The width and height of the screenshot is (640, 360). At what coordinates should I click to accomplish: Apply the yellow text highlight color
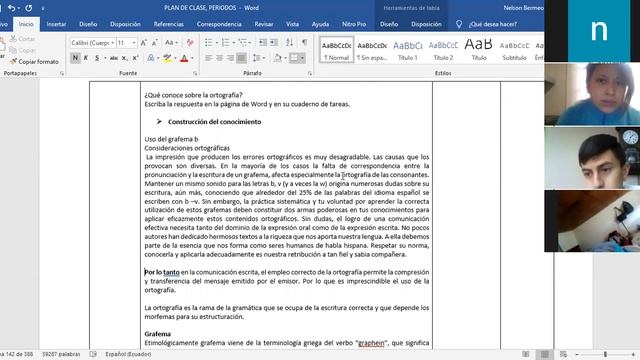click(167, 58)
